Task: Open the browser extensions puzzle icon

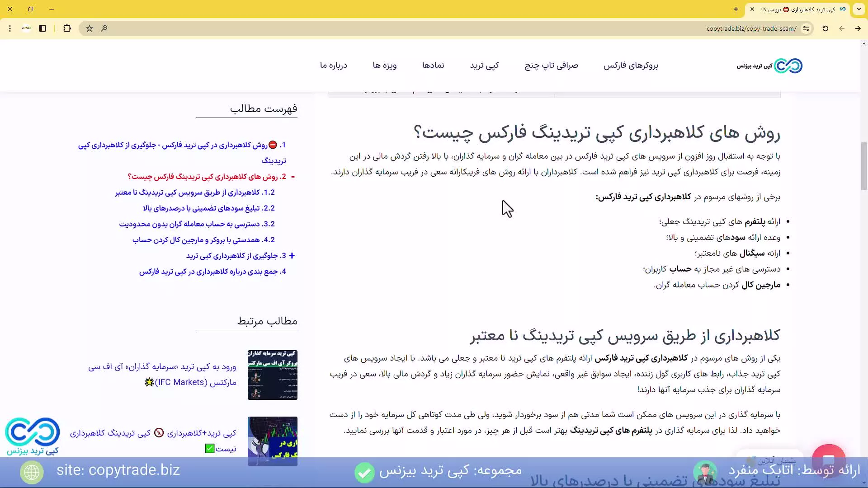Action: coord(67,28)
